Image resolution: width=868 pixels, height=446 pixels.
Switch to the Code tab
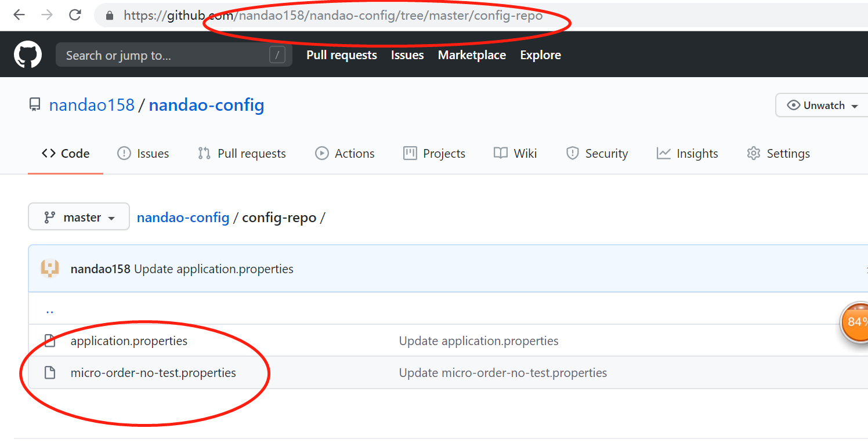[66, 154]
